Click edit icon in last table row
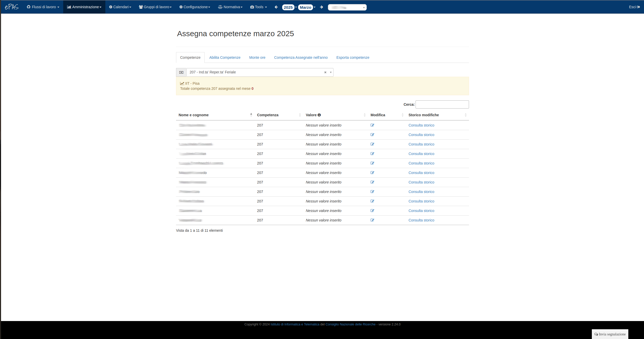 [372, 220]
